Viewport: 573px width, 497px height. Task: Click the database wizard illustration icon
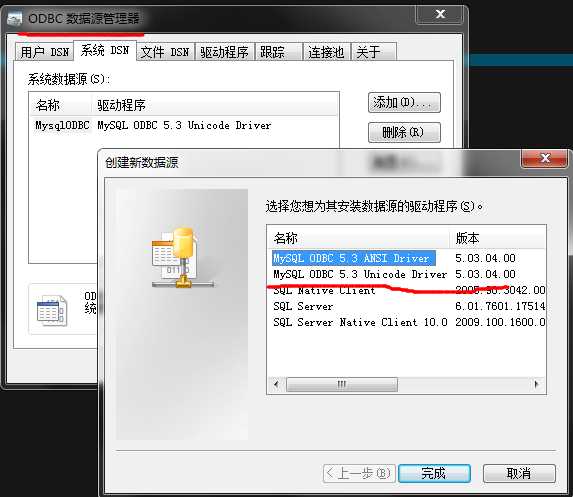pyautogui.click(x=183, y=258)
